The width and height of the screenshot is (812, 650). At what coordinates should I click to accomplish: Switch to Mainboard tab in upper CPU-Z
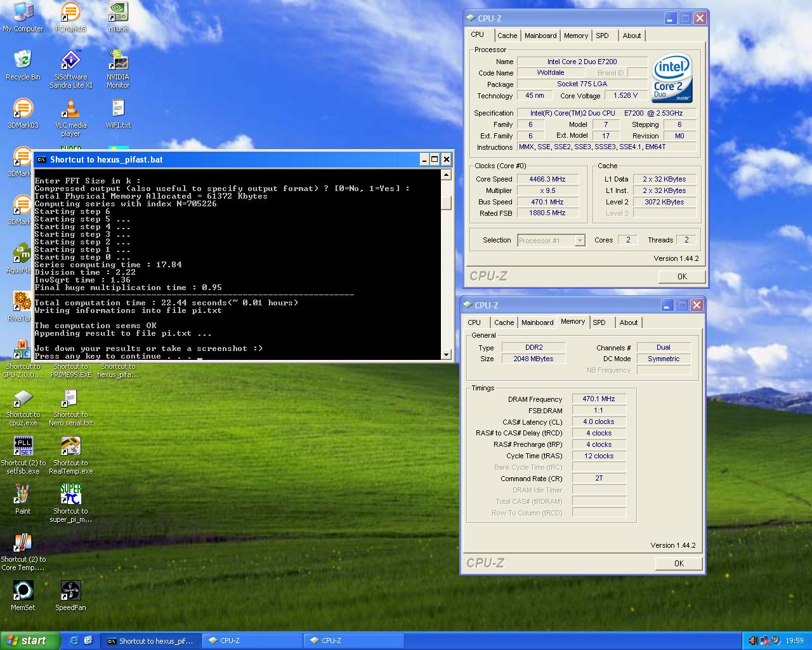click(x=540, y=36)
